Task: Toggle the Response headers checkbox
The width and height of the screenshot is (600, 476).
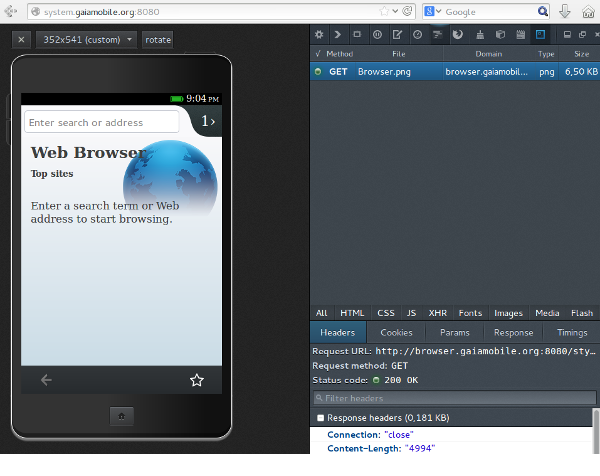Action: (x=320, y=417)
